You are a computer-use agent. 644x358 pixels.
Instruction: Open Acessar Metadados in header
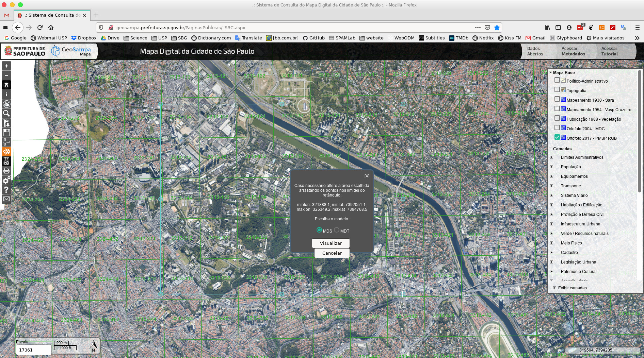point(573,51)
